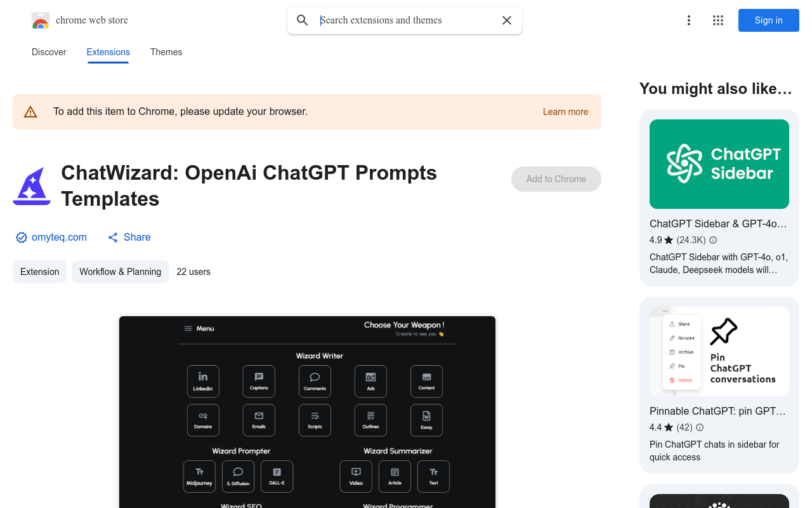
Task: Click the warning triangle in the update banner
Action: pos(30,111)
